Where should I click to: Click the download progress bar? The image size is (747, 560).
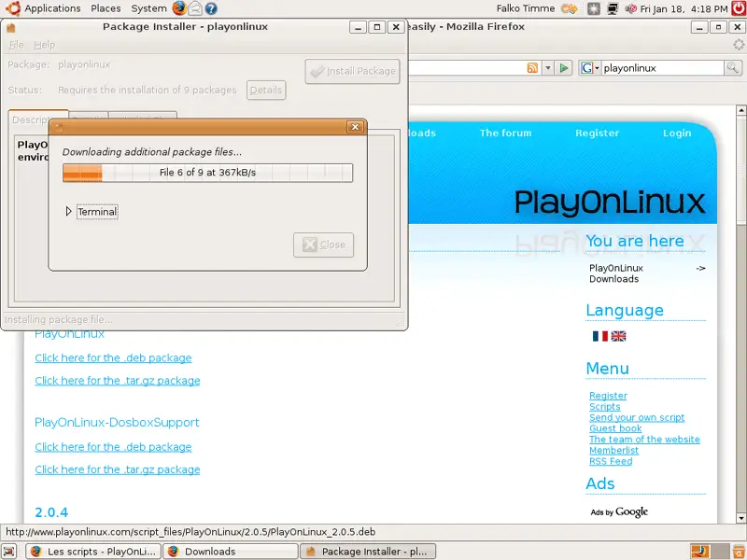207,173
